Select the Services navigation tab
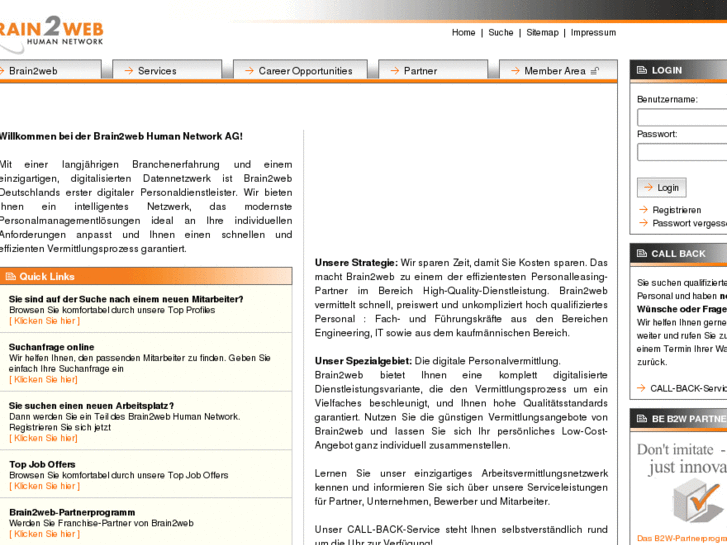This screenshot has width=727, height=545. (167, 70)
